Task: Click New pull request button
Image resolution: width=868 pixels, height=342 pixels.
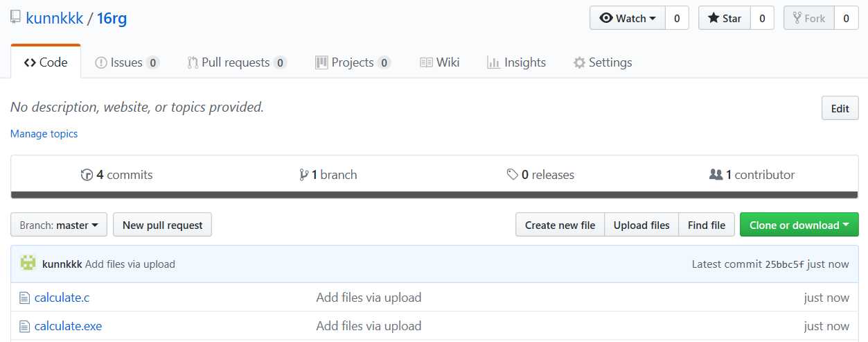Action: 162,225
